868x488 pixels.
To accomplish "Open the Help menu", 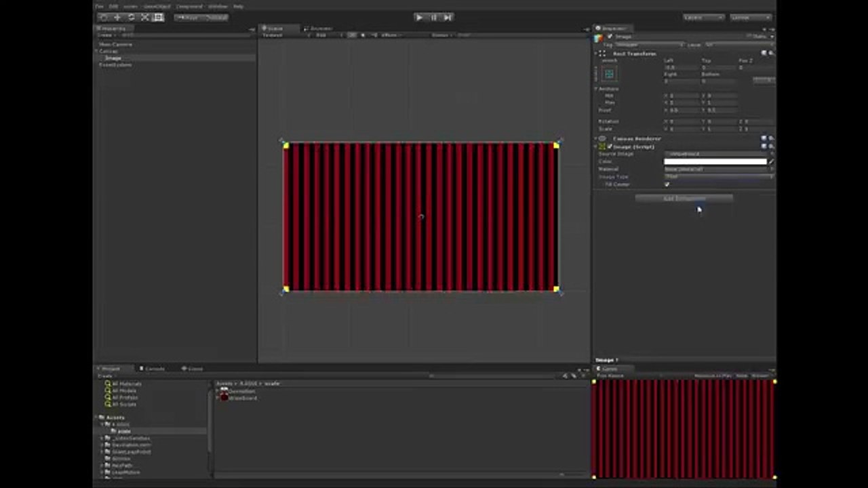I will pyautogui.click(x=238, y=6).
